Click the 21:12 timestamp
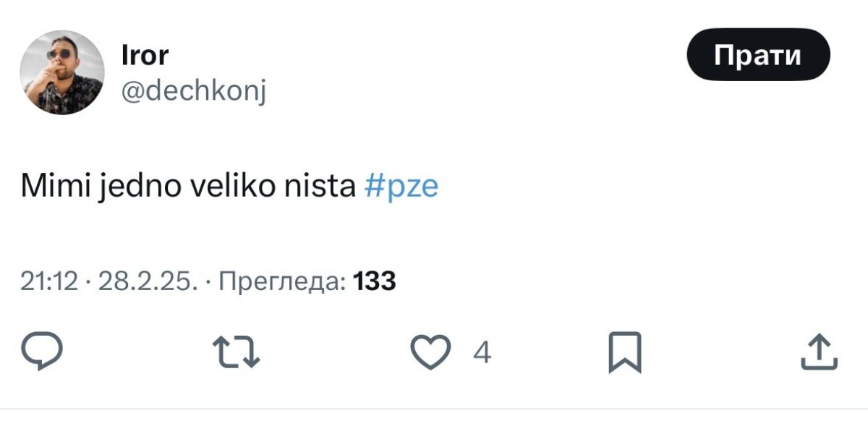The image size is (868, 421). (x=48, y=281)
